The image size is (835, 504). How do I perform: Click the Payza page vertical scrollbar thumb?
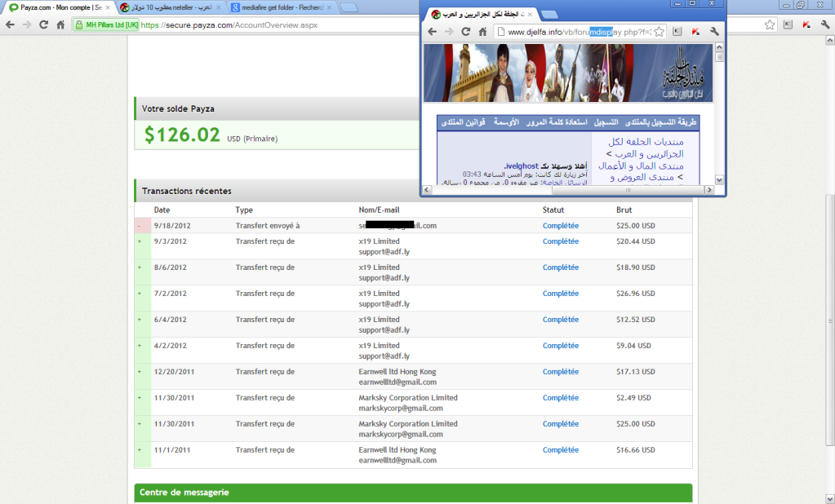click(829, 321)
